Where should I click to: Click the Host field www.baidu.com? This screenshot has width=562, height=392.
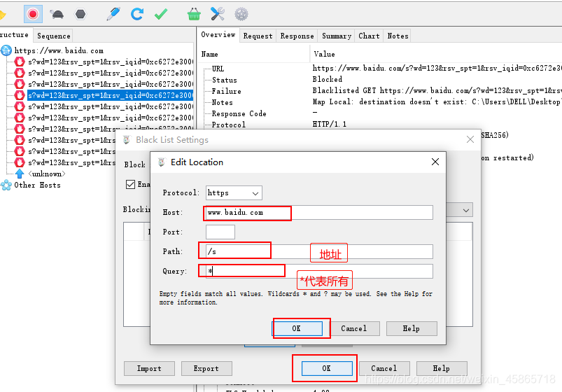point(319,213)
